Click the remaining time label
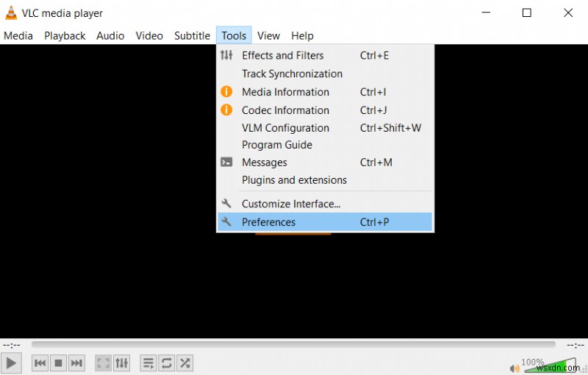588x375 pixels. point(575,345)
